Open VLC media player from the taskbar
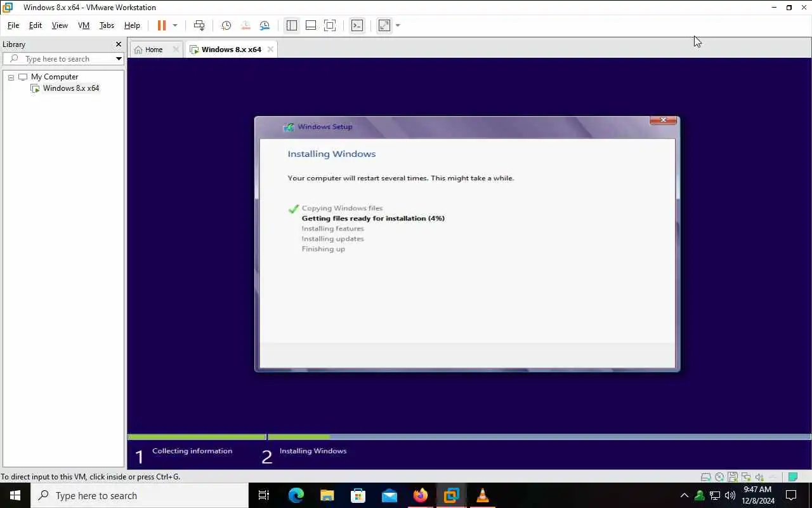This screenshot has height=508, width=812. [x=483, y=495]
